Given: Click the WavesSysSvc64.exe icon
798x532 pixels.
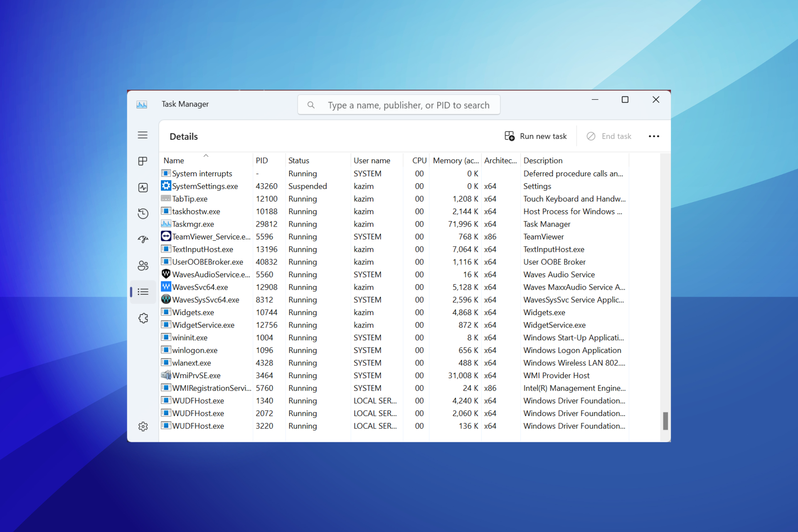Looking at the screenshot, I should 166,299.
